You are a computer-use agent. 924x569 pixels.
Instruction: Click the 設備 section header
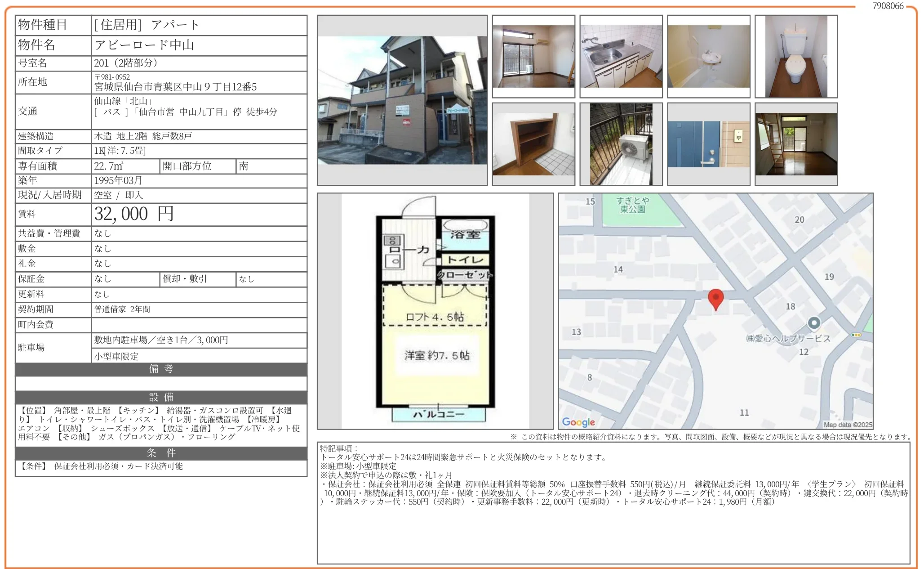[x=161, y=397]
